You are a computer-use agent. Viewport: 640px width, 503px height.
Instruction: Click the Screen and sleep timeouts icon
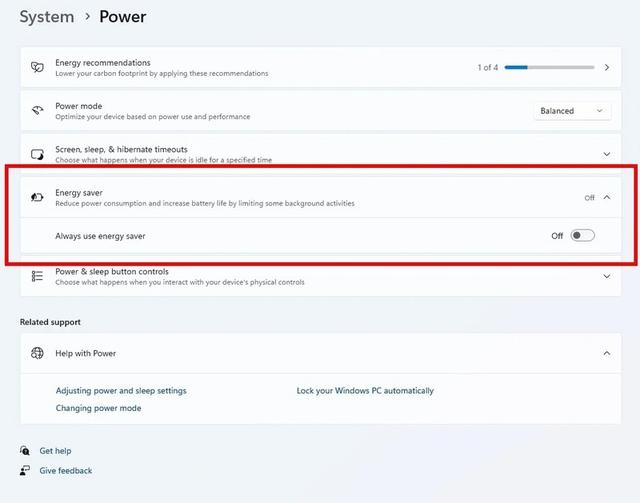pyautogui.click(x=37, y=154)
